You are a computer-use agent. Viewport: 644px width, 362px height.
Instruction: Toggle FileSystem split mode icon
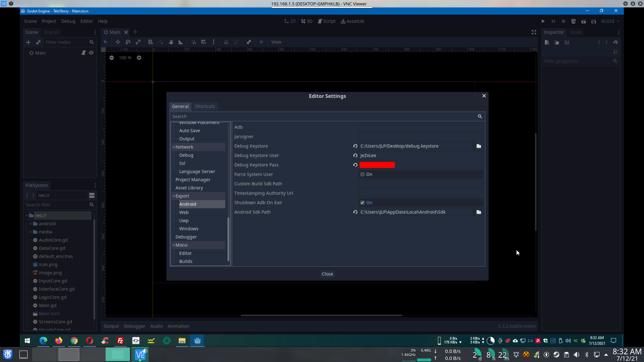click(92, 195)
